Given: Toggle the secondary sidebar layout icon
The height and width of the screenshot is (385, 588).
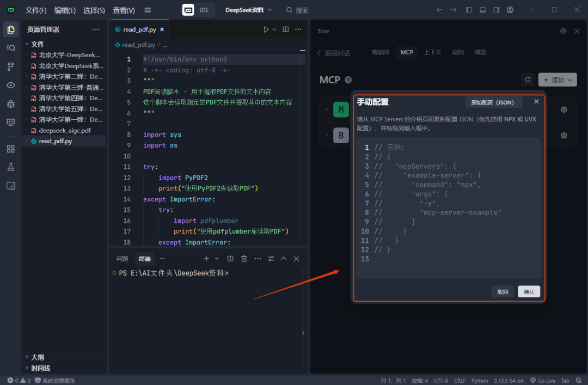Looking at the screenshot, I should point(496,10).
